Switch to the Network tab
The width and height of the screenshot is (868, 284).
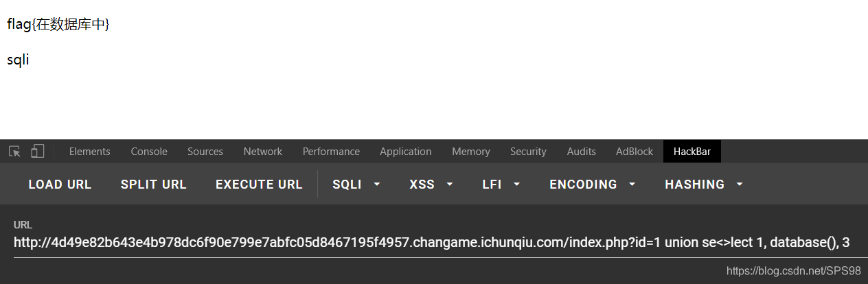click(263, 152)
